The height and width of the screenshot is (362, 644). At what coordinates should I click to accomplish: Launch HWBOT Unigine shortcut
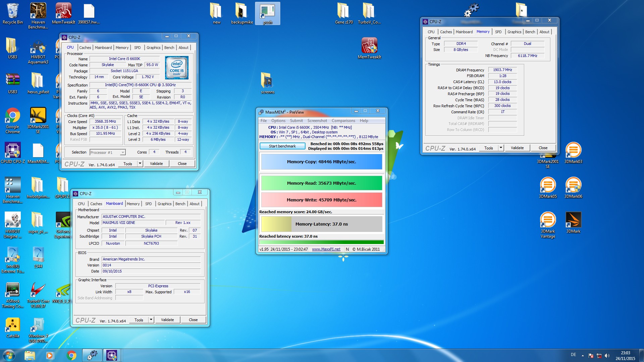pyautogui.click(x=13, y=225)
